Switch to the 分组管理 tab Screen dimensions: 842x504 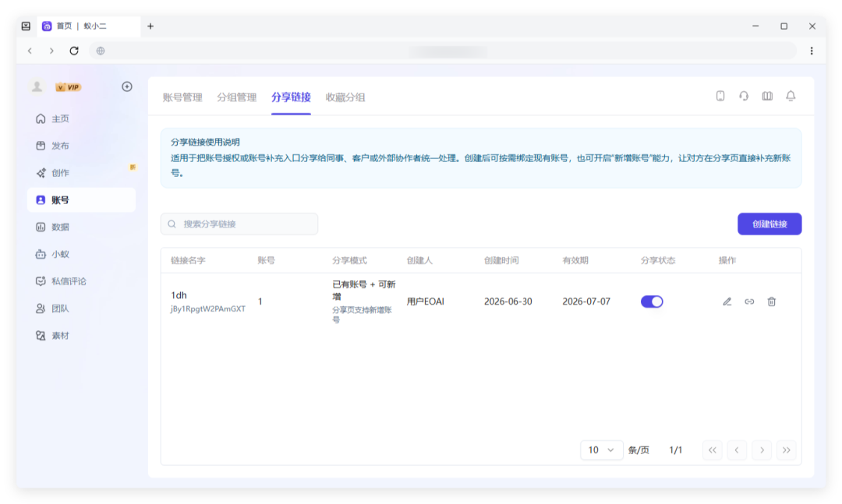237,97
